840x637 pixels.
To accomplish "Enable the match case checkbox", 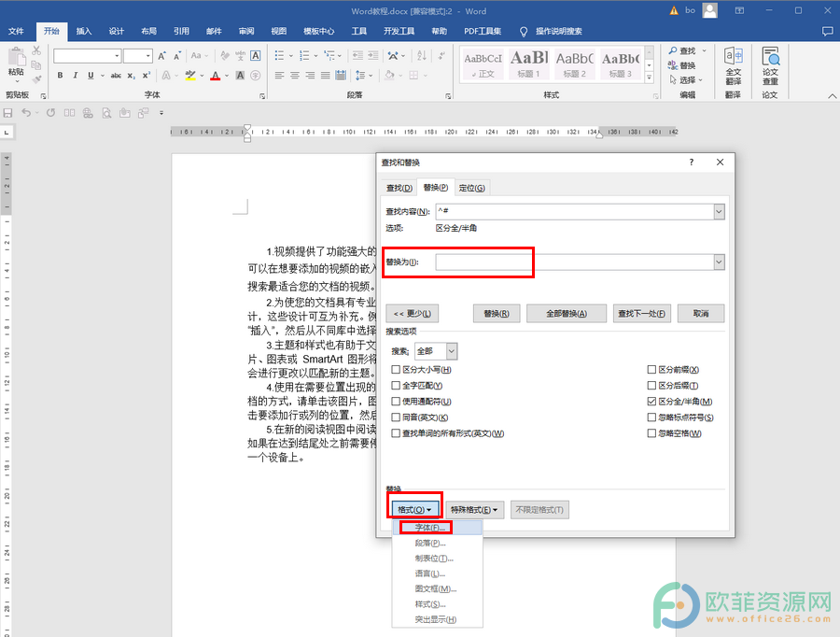I will point(396,370).
